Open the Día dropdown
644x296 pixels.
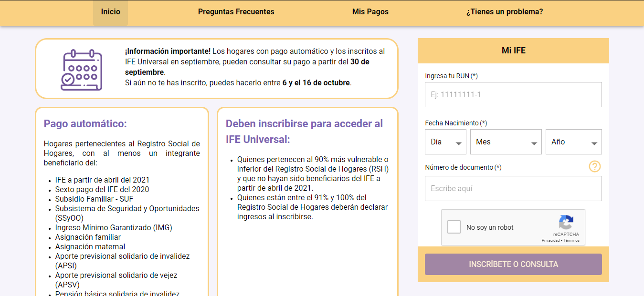pyautogui.click(x=445, y=142)
